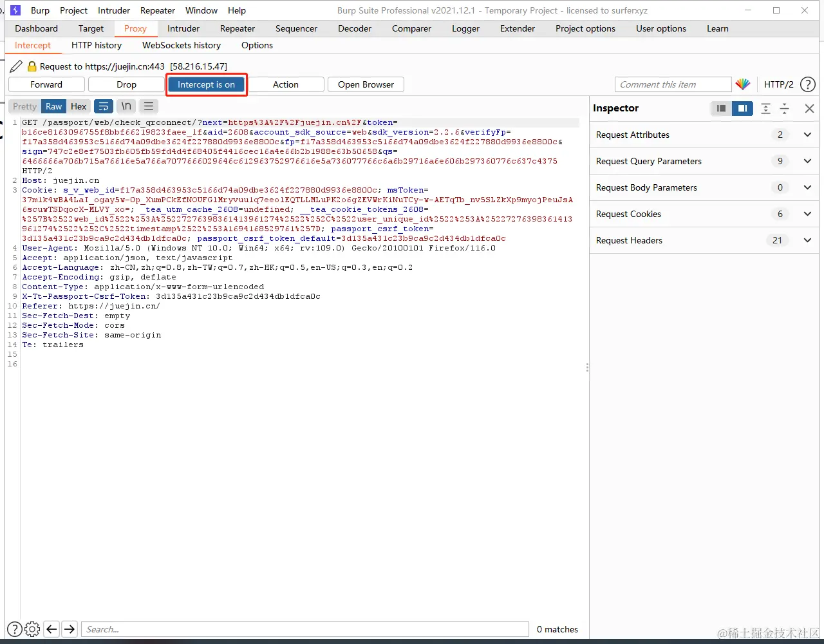Switch editor to Hex view
This screenshot has height=644, width=824.
[79, 106]
